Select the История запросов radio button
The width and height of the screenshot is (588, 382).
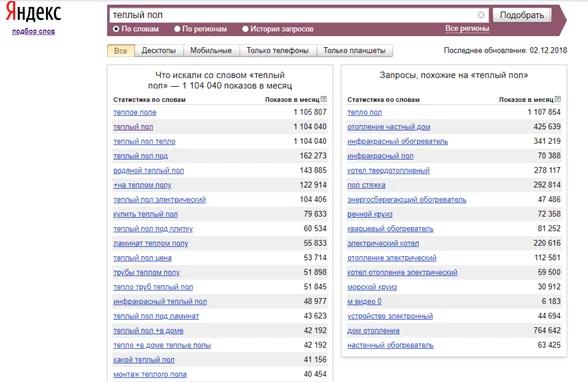245,29
